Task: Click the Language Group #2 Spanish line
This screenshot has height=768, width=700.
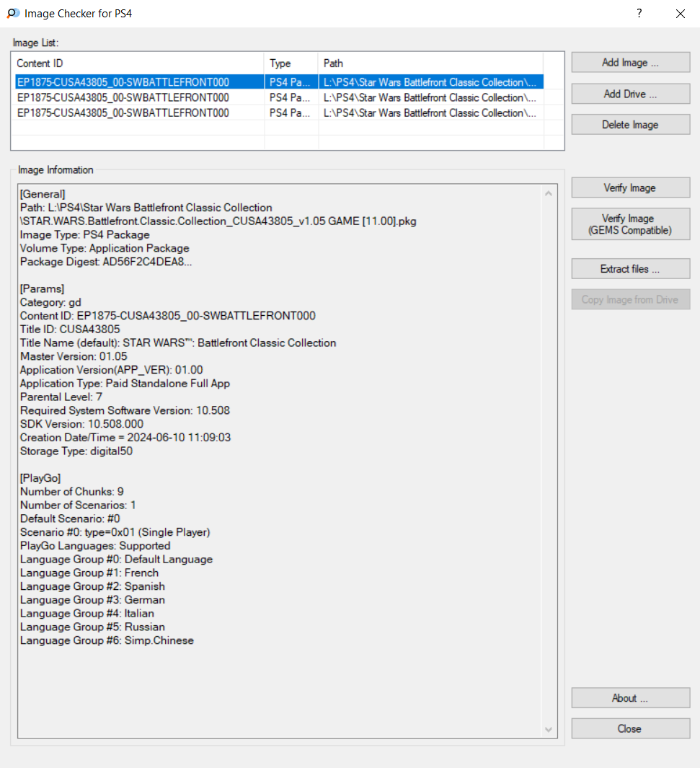Action: 92,586
